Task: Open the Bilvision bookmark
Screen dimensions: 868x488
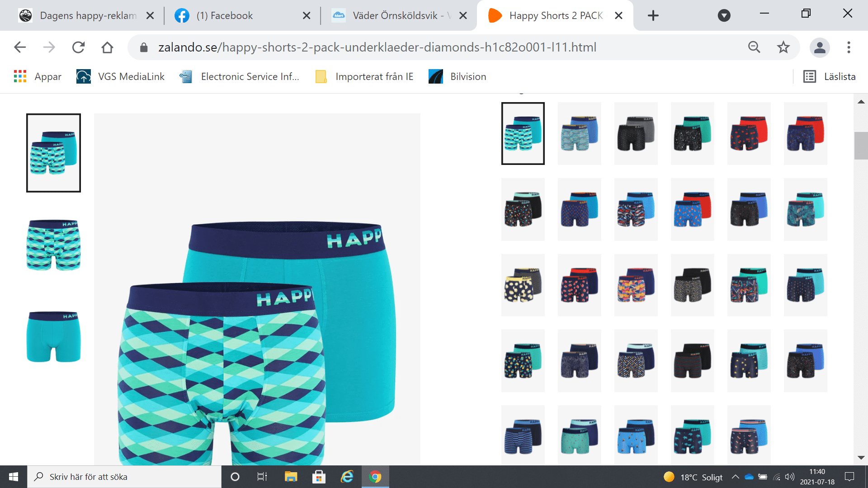Action: [458, 76]
